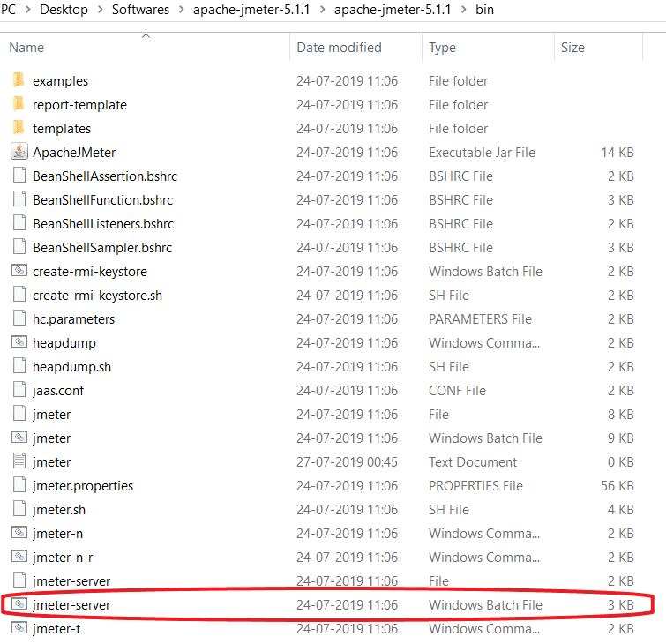This screenshot has width=666, height=644.
Task: Click the create-rmi-keystore batch file icon
Action: point(19,271)
